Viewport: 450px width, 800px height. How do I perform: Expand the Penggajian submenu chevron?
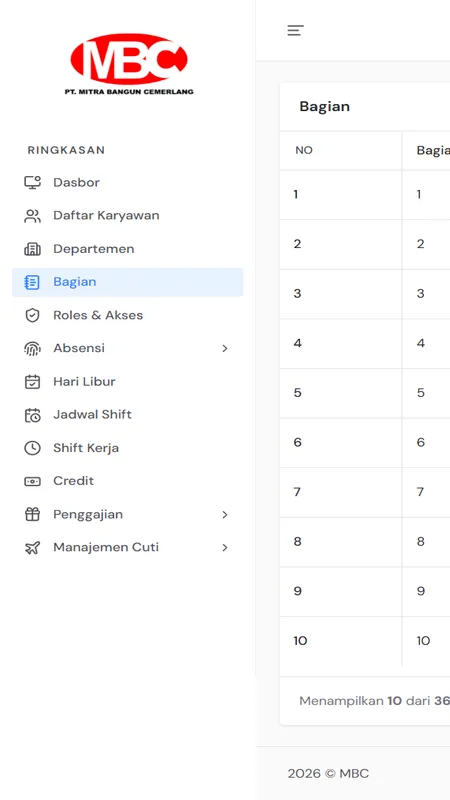[x=224, y=515]
